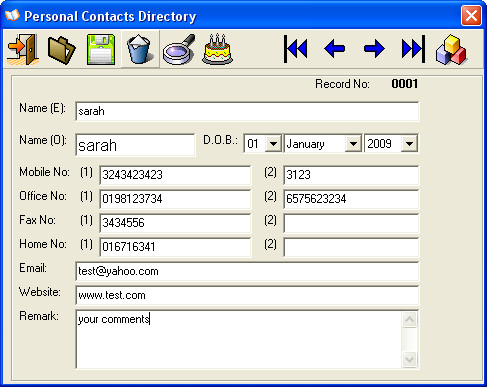Click the "Name (O):" label
Viewport: 487px width, 387px height.
[43, 140]
